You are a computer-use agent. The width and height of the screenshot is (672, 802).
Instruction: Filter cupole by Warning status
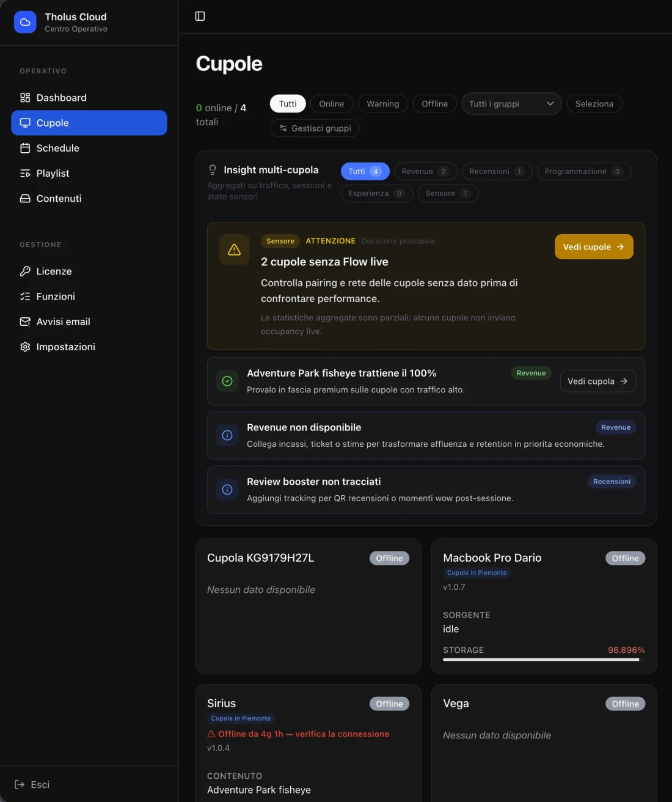click(x=383, y=104)
